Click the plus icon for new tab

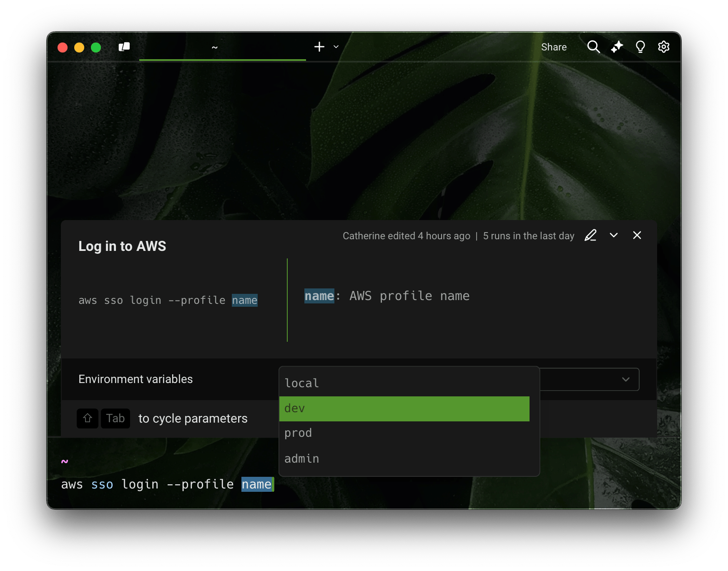click(x=319, y=47)
